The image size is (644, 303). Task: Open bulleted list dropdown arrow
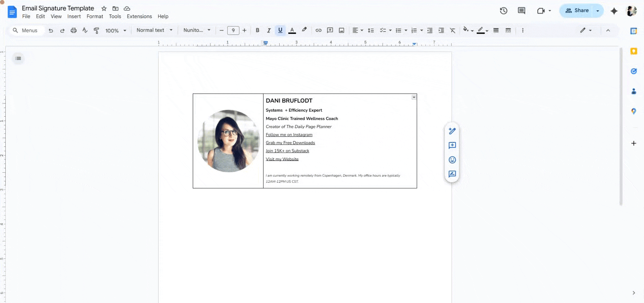coord(406,31)
